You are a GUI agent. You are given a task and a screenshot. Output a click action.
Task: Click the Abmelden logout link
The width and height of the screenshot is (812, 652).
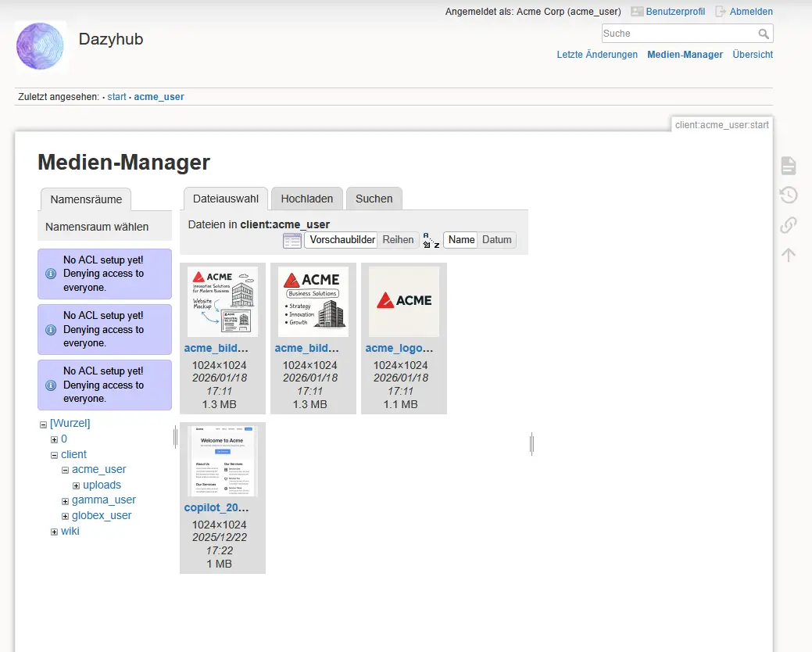750,12
